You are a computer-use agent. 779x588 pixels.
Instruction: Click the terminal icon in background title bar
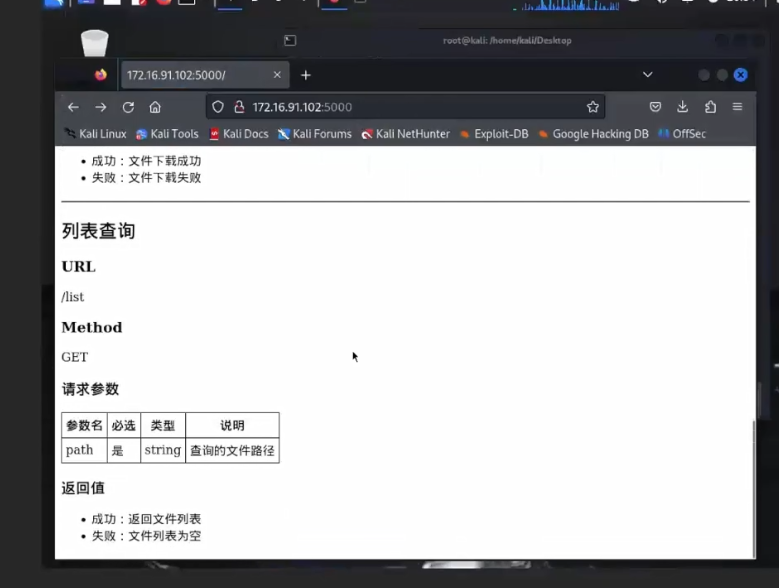(x=290, y=40)
